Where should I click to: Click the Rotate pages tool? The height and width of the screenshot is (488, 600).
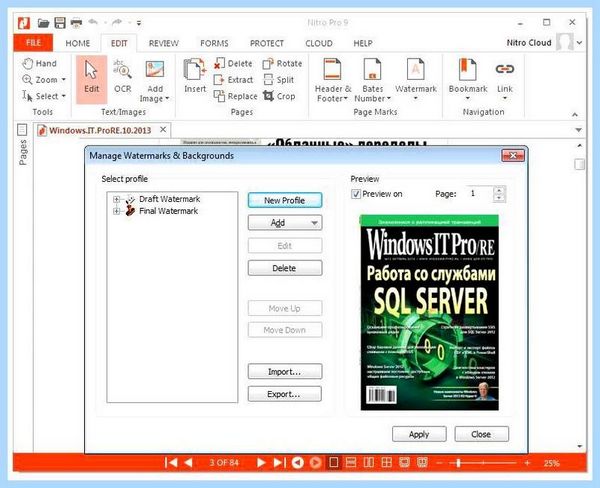[x=282, y=64]
